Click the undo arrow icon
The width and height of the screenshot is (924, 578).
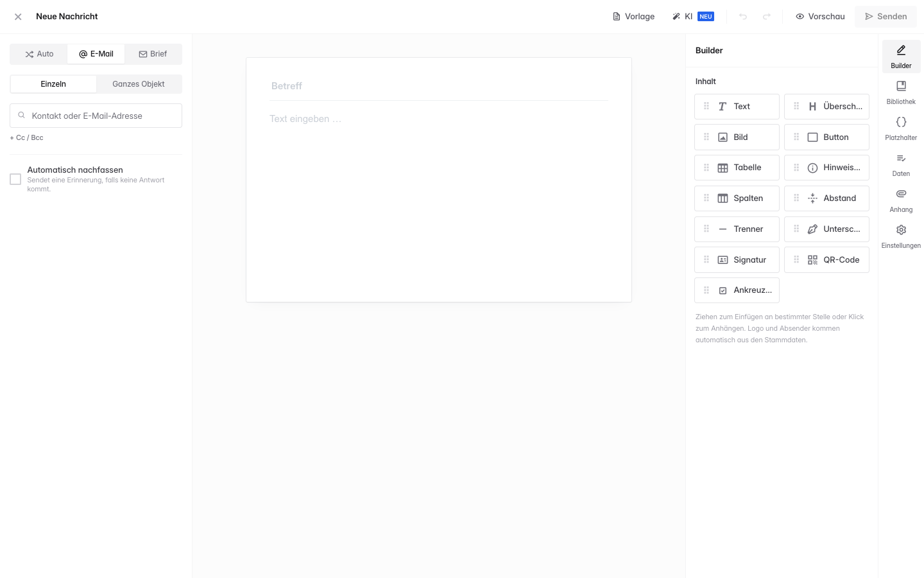coord(743,17)
